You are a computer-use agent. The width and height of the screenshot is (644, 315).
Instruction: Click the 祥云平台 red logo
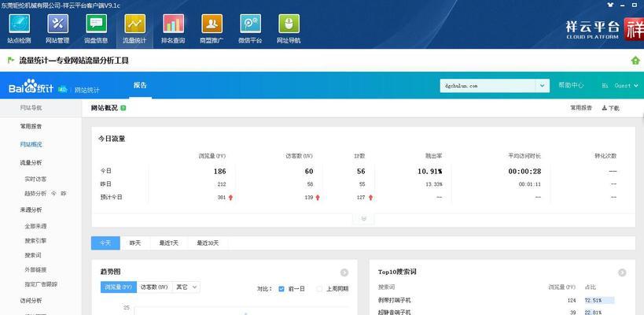click(x=634, y=29)
